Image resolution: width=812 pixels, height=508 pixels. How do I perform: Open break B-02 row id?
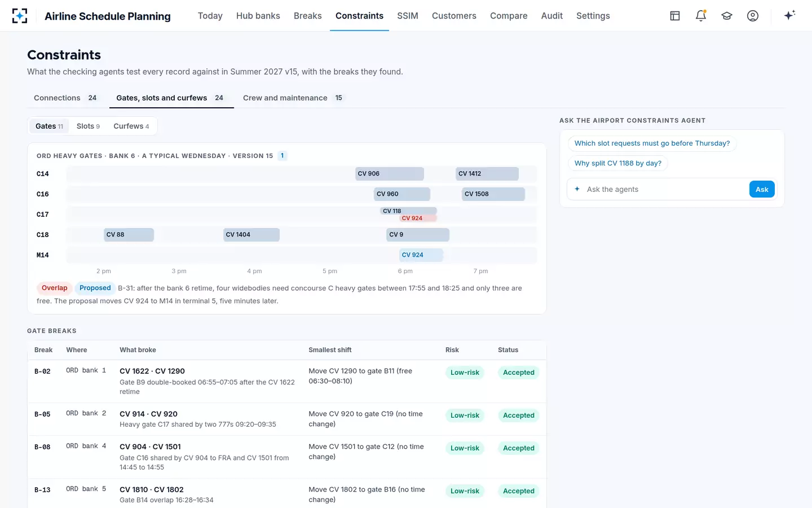(x=42, y=371)
